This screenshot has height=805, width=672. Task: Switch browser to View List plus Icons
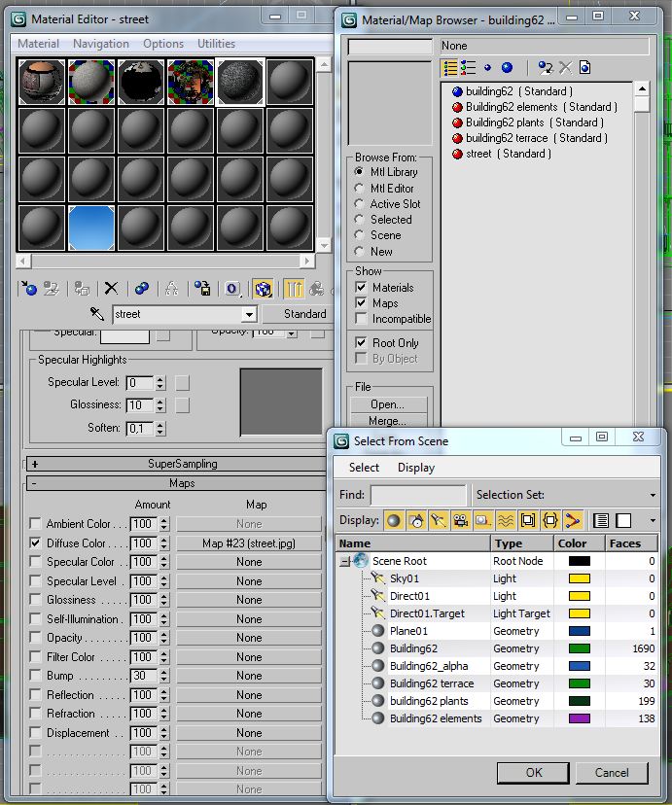468,67
